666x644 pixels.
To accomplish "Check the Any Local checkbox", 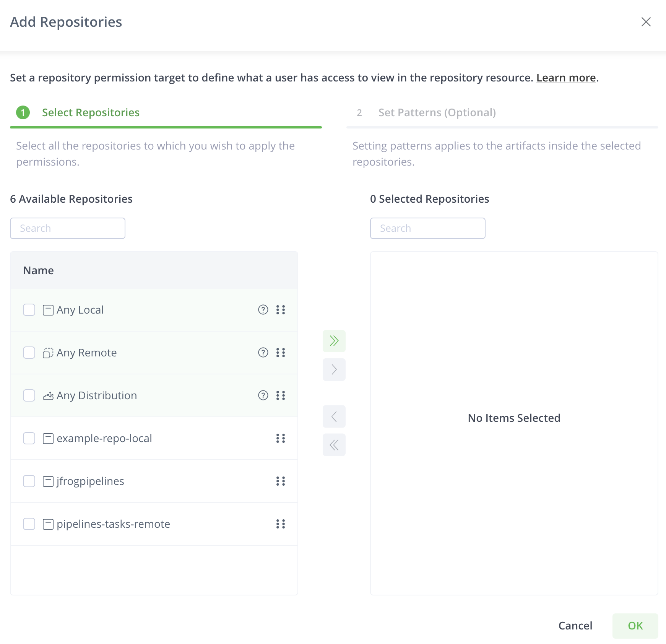I will [x=29, y=310].
